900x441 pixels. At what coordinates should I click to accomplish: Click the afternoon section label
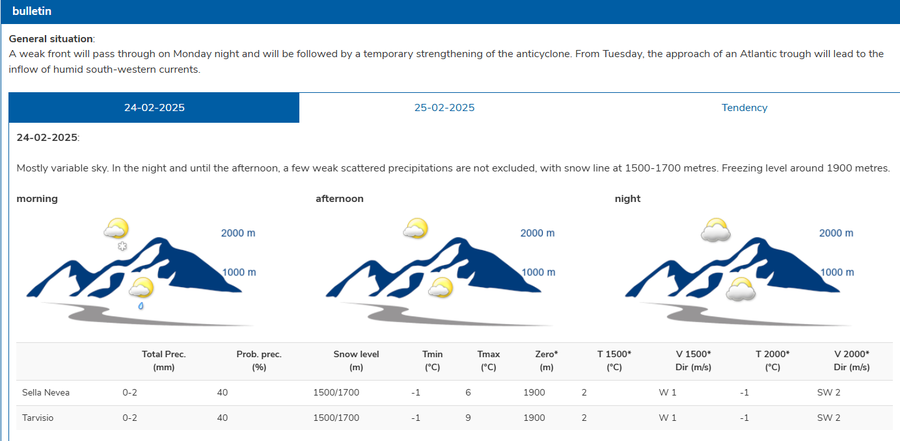point(339,199)
